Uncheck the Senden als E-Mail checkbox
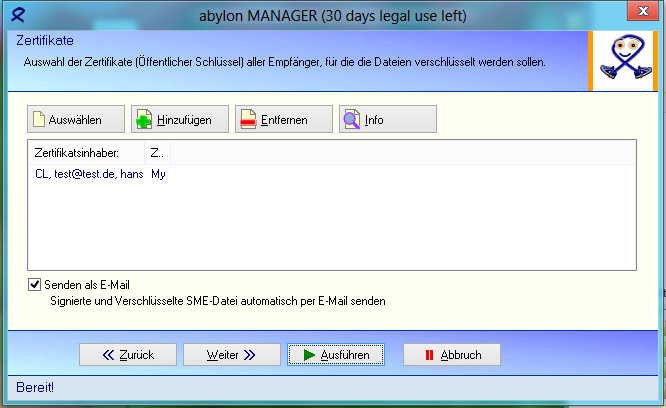Viewport: 666px width, 408px height. click(x=36, y=285)
